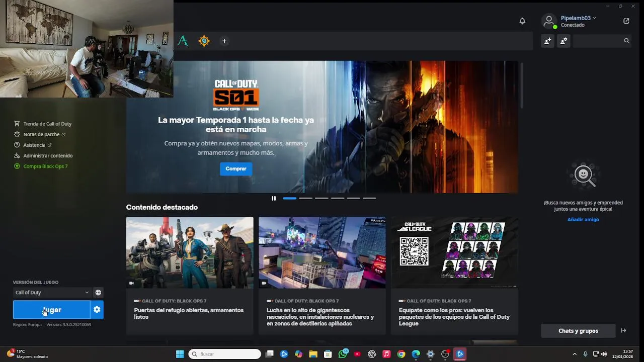The width and height of the screenshot is (644, 362).
Task: Open Microsoft Edge from taskbar
Action: tap(416, 354)
